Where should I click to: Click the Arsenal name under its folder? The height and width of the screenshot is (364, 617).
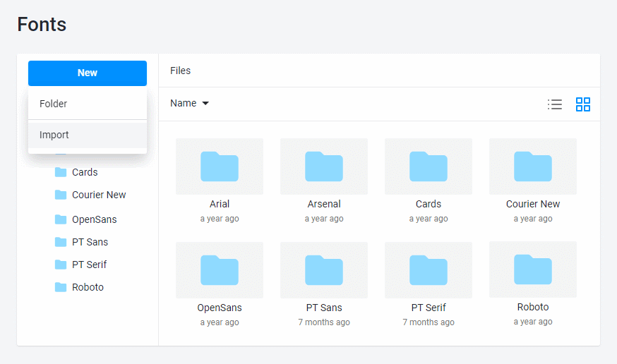click(324, 204)
